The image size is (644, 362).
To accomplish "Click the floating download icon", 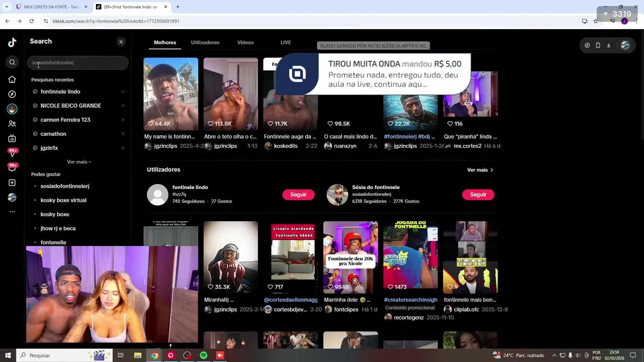I will pyautogui.click(x=608, y=45).
